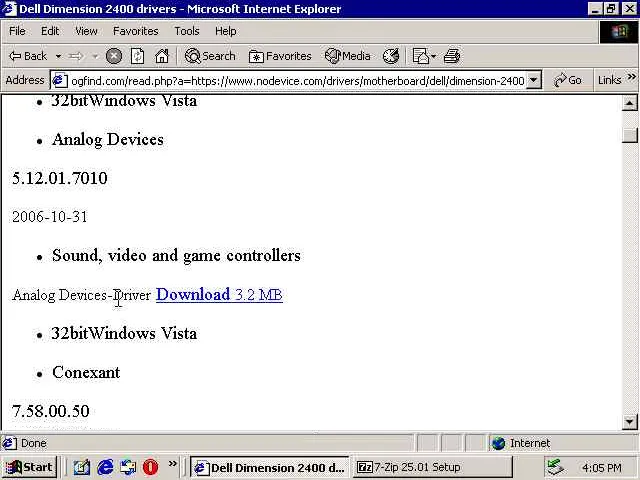Viewport: 640px width, 480px height.
Task: Click the 'Conexant' list item
Action: coord(86,372)
